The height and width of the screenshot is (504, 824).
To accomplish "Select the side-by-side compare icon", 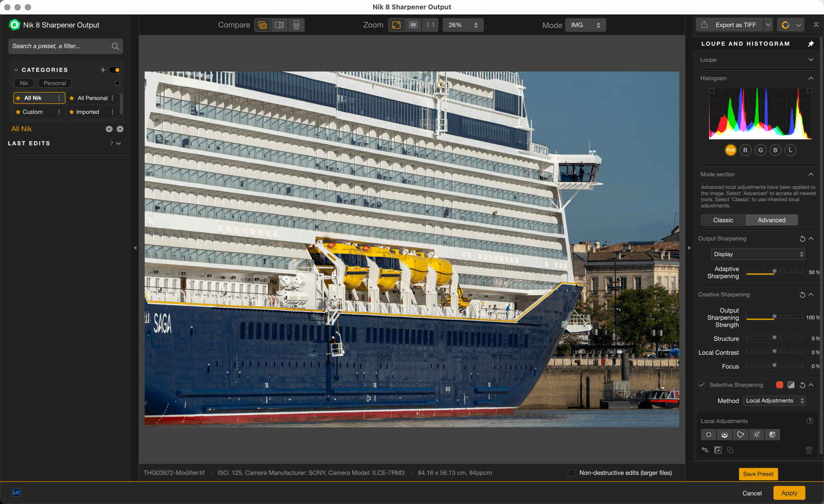I will point(297,25).
